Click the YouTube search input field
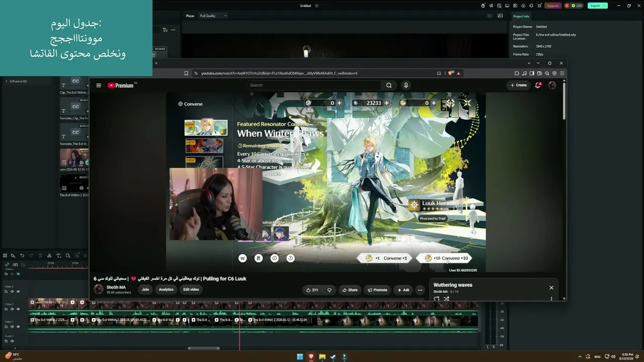This screenshot has height=362, width=644. coord(314,85)
